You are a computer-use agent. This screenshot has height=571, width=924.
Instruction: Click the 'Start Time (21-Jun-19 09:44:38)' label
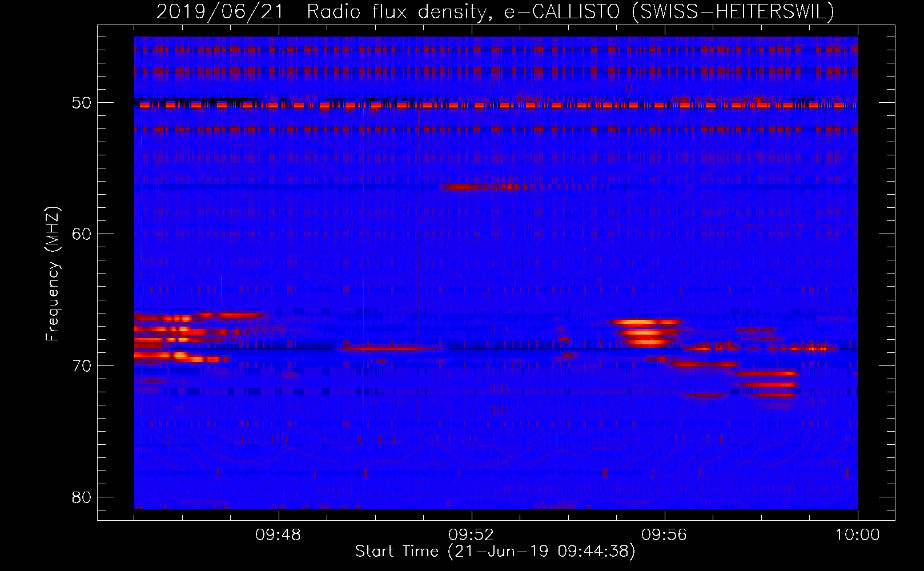(495, 552)
